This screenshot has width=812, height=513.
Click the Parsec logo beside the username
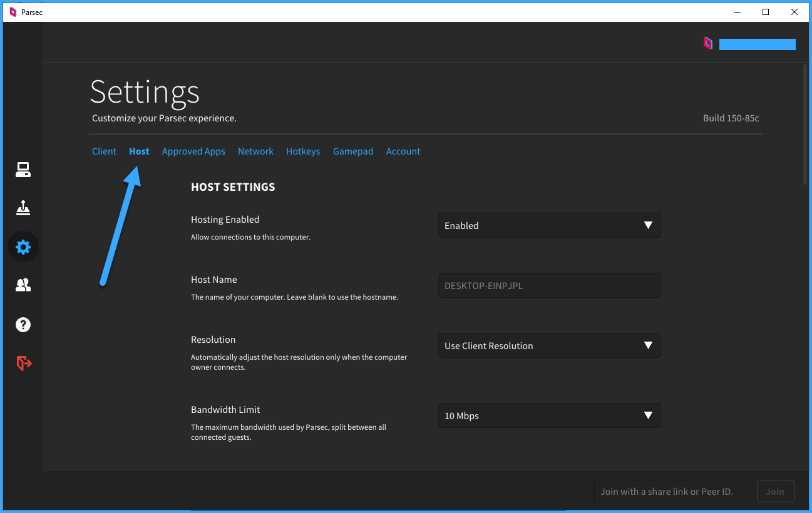pyautogui.click(x=707, y=43)
